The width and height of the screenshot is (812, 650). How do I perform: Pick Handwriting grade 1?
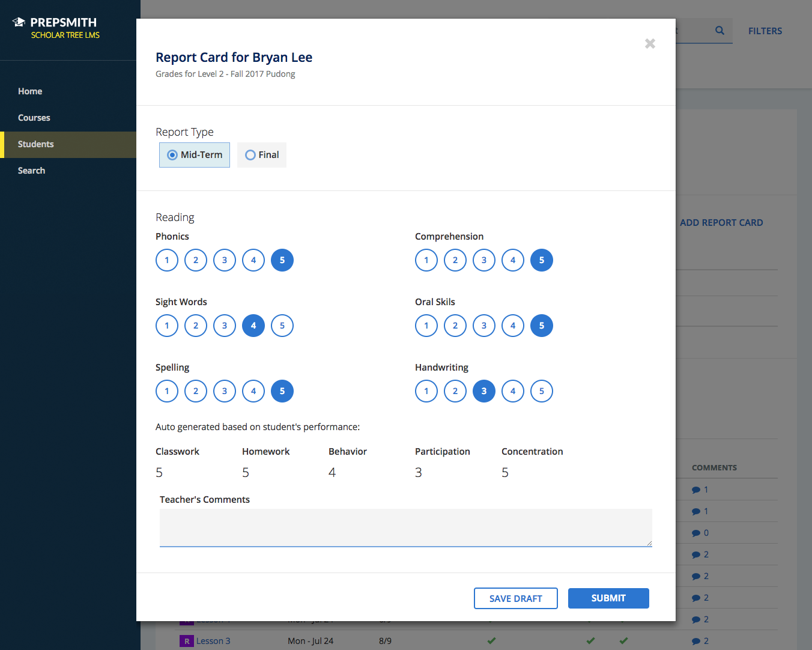point(426,391)
